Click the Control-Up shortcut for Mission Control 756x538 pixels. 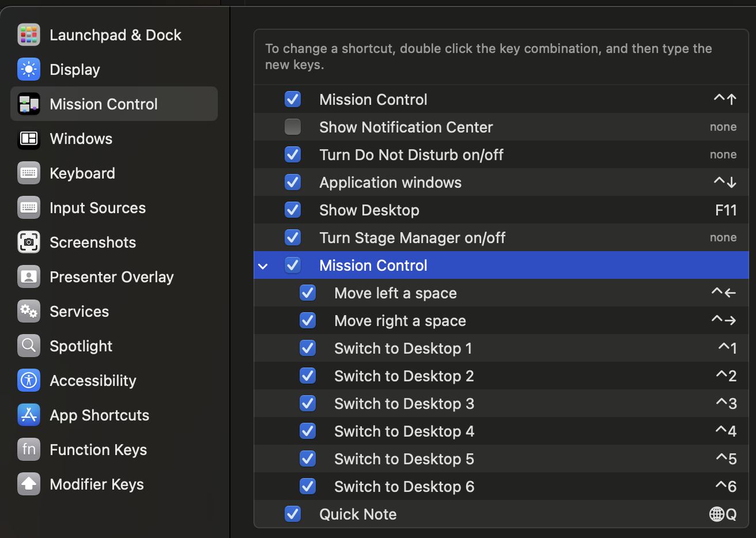tap(725, 99)
